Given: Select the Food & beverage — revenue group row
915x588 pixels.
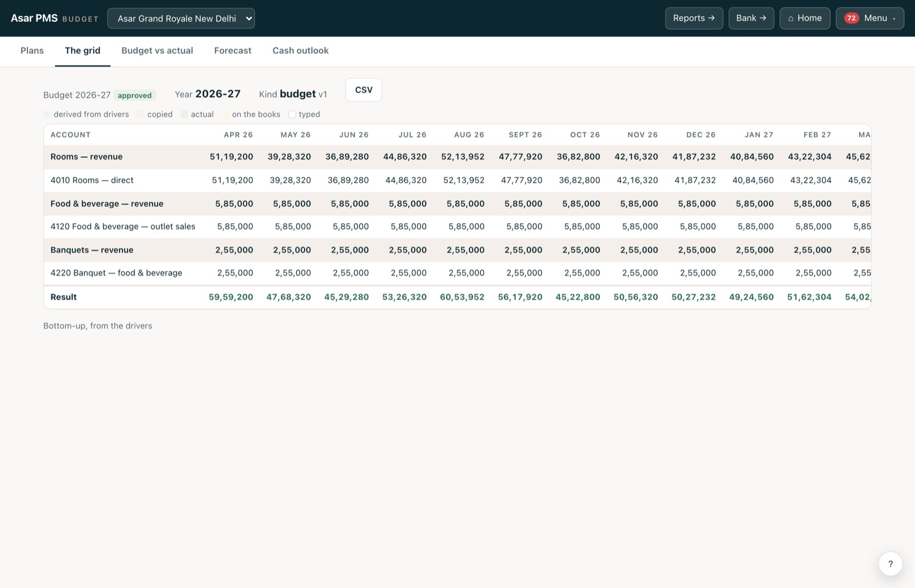Looking at the screenshot, I should (457, 204).
